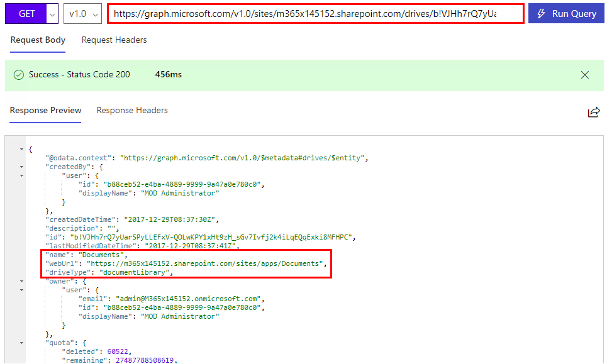Image resolution: width=607 pixels, height=364 pixels.
Task: Click the share response icon
Action: click(593, 112)
